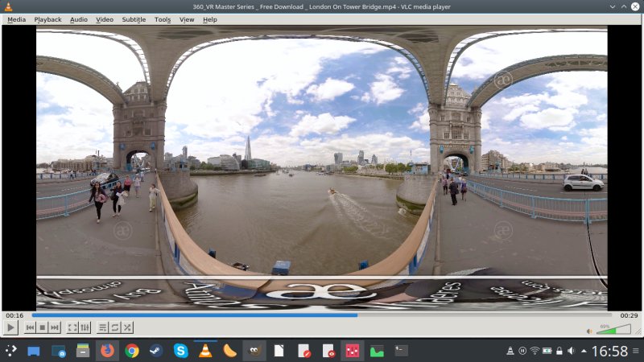Click the video seek progress bar
The width and height of the screenshot is (644, 362).
(x=322, y=315)
